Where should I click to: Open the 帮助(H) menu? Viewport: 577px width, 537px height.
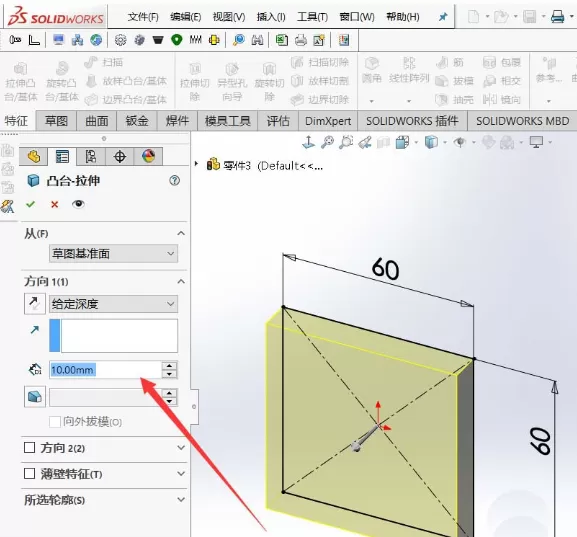(403, 17)
